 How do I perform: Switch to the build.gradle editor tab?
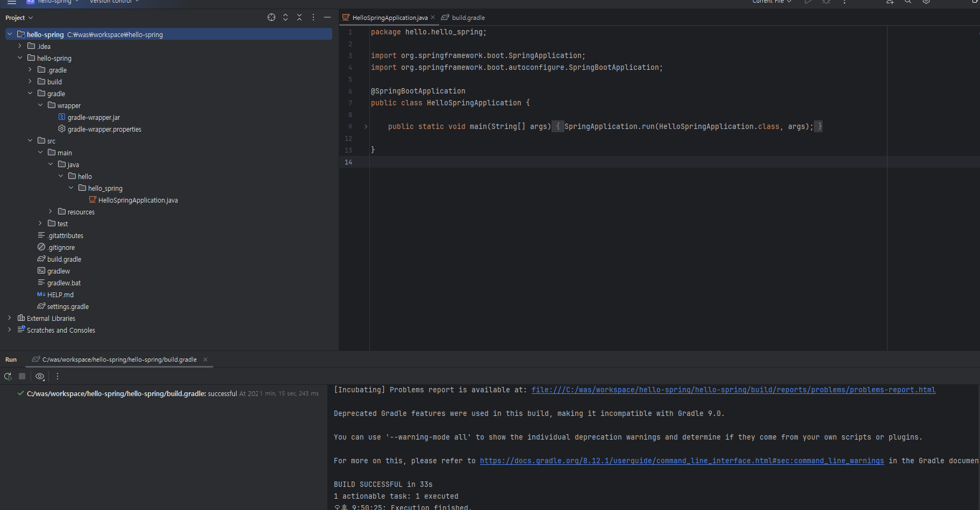point(463,18)
